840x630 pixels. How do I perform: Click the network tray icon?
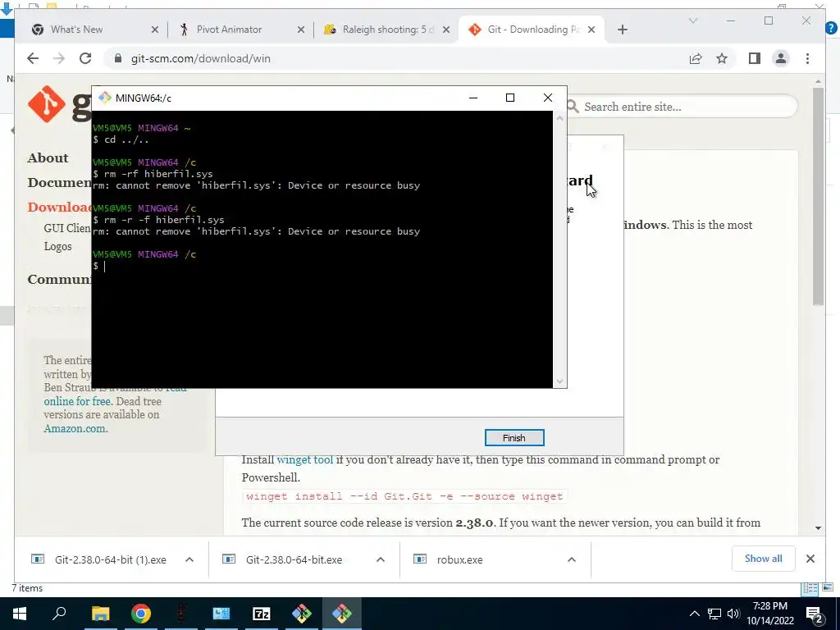[x=714, y=614]
